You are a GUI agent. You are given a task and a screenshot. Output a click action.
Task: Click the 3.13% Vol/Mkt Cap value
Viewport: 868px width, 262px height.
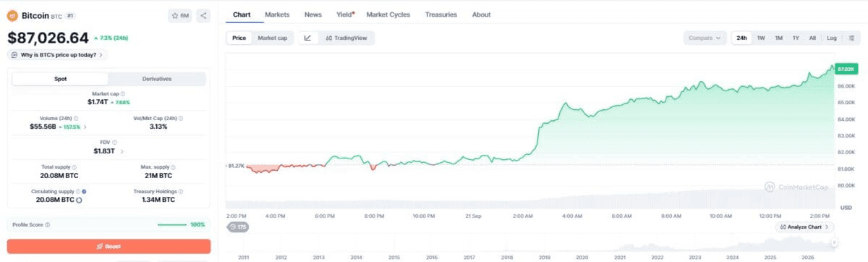(x=158, y=127)
